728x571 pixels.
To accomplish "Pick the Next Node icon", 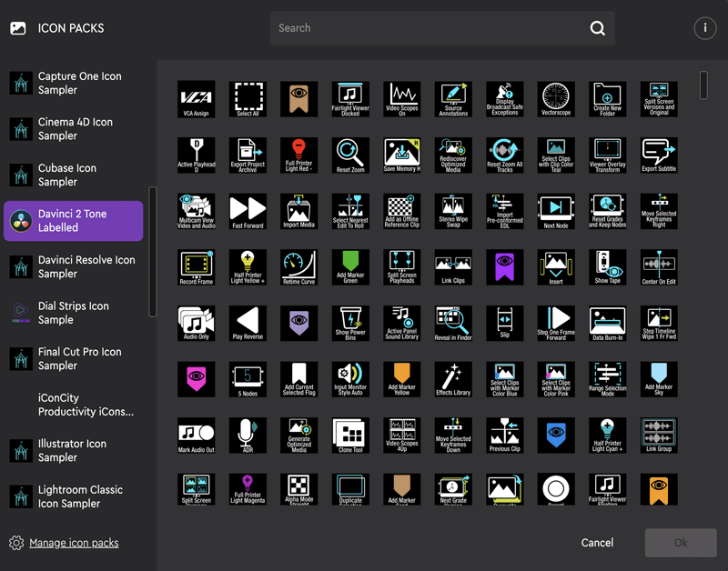I will pos(556,212).
